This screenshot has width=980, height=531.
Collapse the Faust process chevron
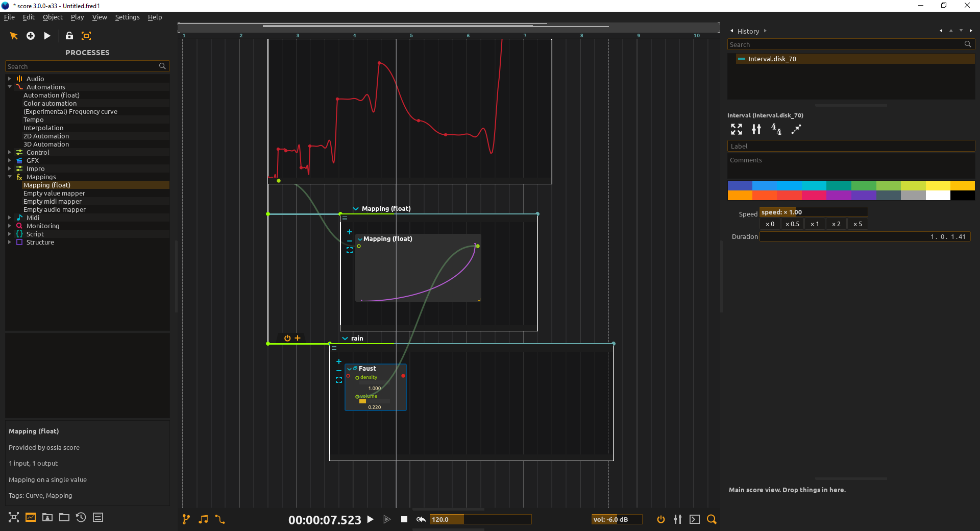point(349,369)
